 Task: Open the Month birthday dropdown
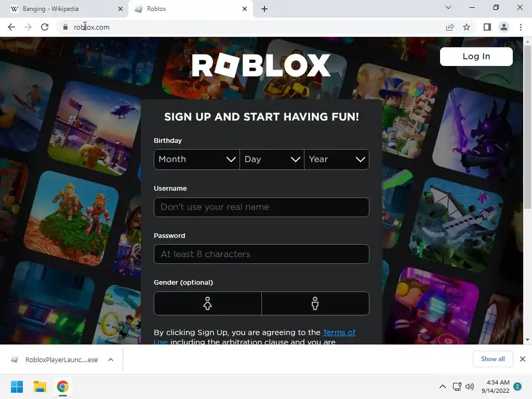[197, 159]
